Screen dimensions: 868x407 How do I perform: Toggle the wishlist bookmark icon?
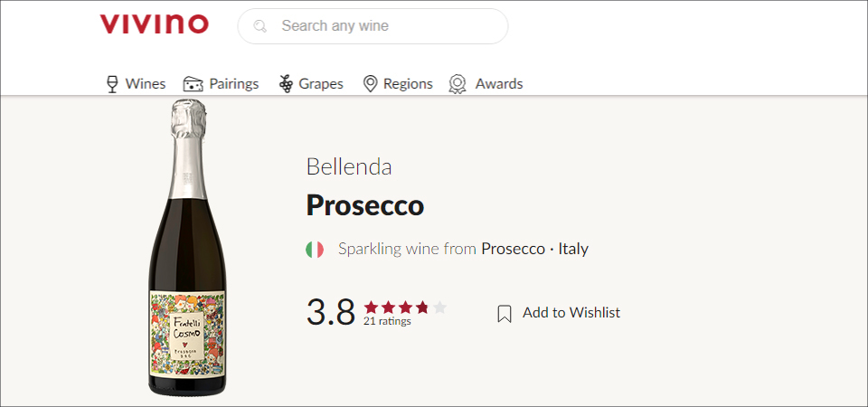[x=505, y=313]
